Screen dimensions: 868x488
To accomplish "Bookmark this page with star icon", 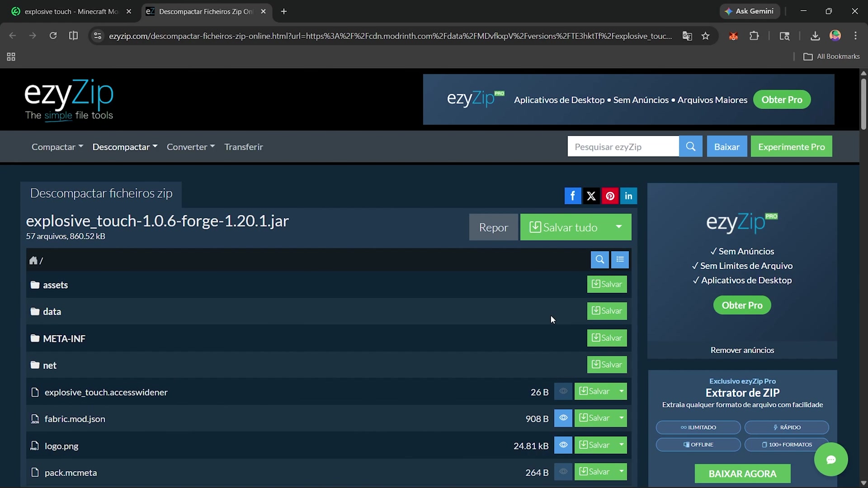I will (x=705, y=36).
